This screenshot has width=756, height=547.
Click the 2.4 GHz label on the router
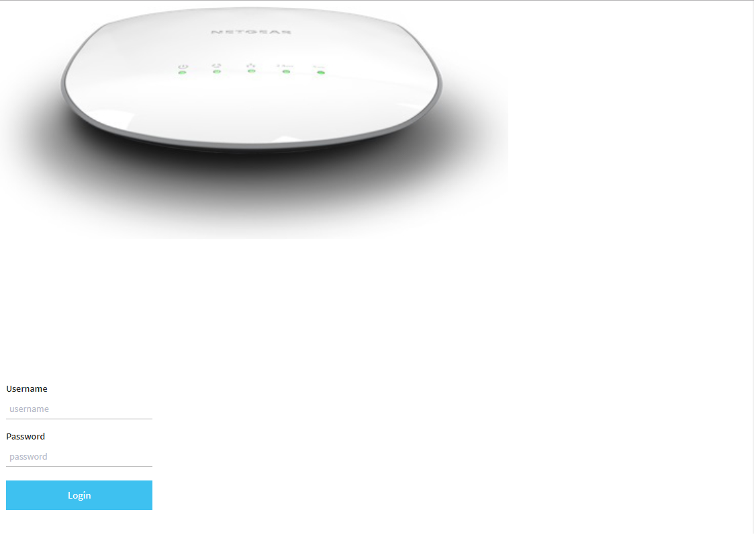(x=285, y=66)
